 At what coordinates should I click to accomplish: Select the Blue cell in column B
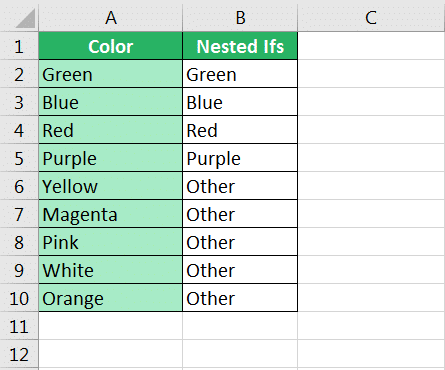click(x=240, y=102)
